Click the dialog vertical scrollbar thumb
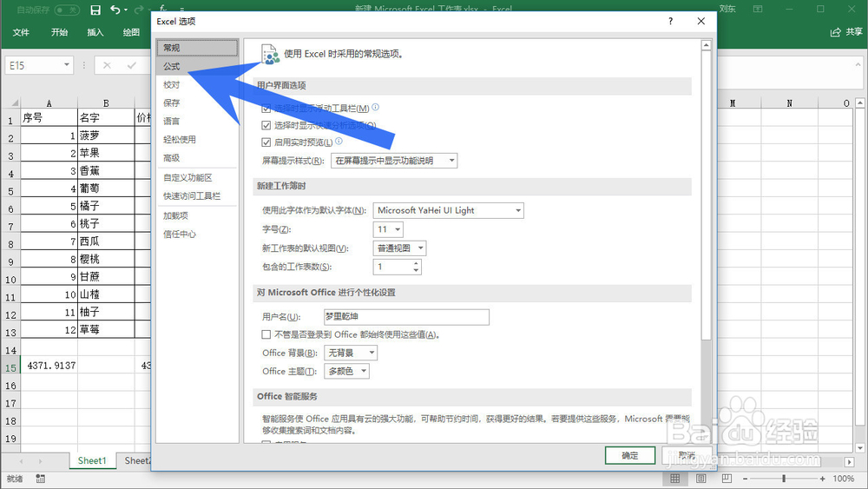 pyautogui.click(x=706, y=195)
